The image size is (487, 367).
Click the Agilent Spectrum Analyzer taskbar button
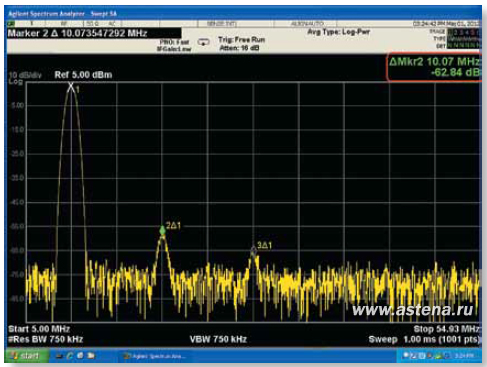click(154, 356)
